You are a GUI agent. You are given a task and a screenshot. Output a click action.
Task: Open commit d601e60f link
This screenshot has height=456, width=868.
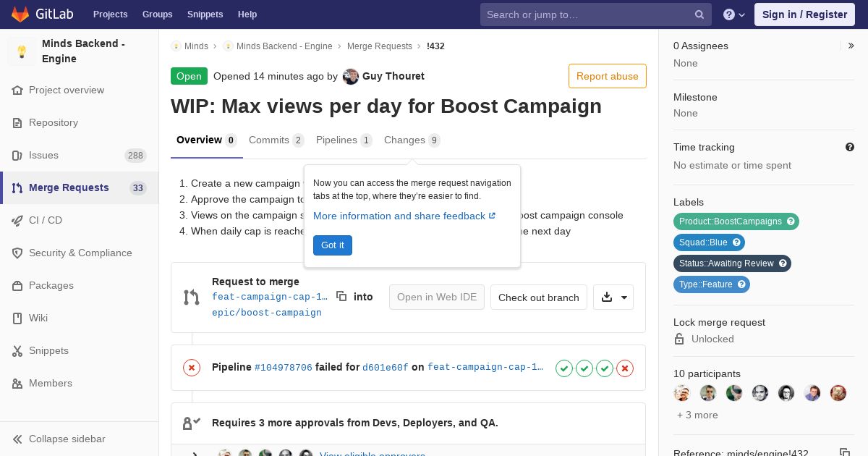pos(386,368)
